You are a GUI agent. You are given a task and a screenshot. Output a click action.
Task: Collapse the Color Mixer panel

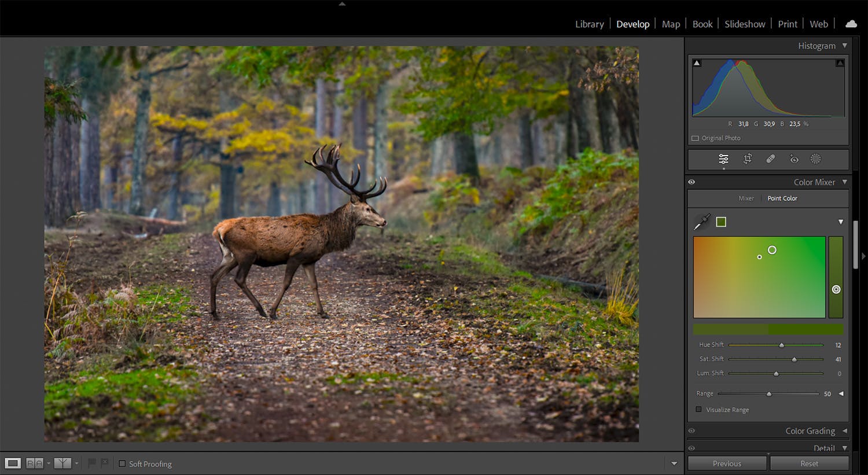click(x=844, y=182)
